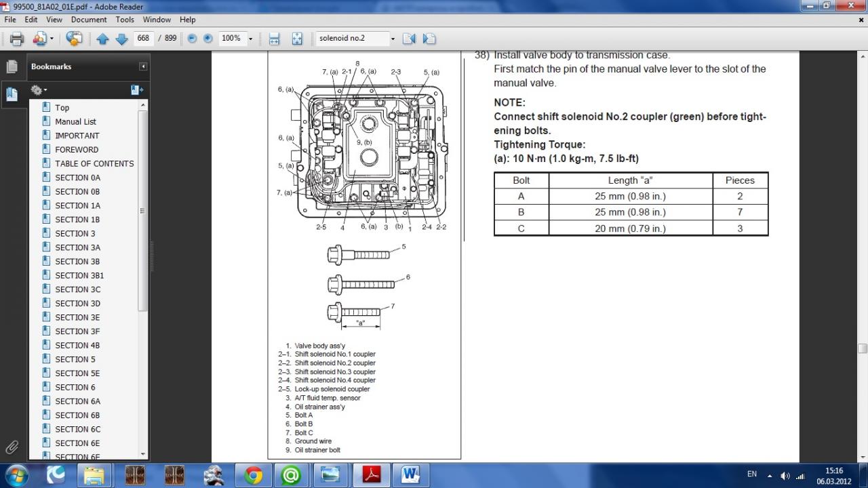Go to previous page with up arrow

102,39
